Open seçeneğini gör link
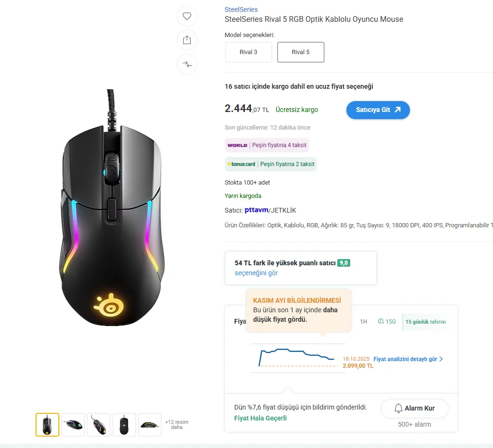This screenshot has width=493, height=448. [x=256, y=273]
